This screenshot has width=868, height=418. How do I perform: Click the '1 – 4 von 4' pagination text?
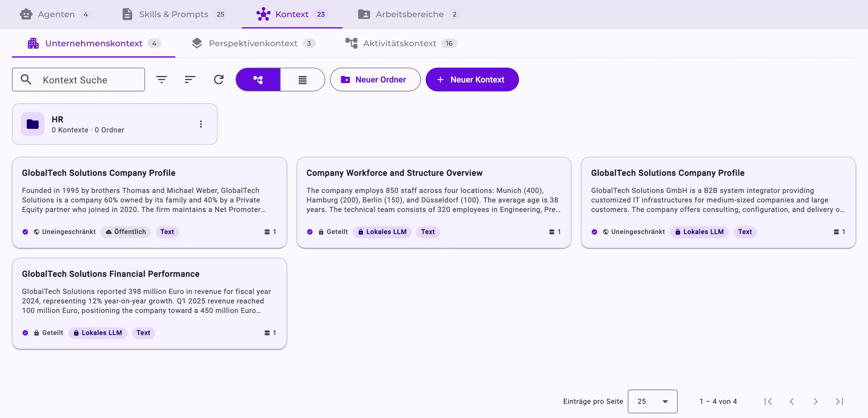coord(718,402)
